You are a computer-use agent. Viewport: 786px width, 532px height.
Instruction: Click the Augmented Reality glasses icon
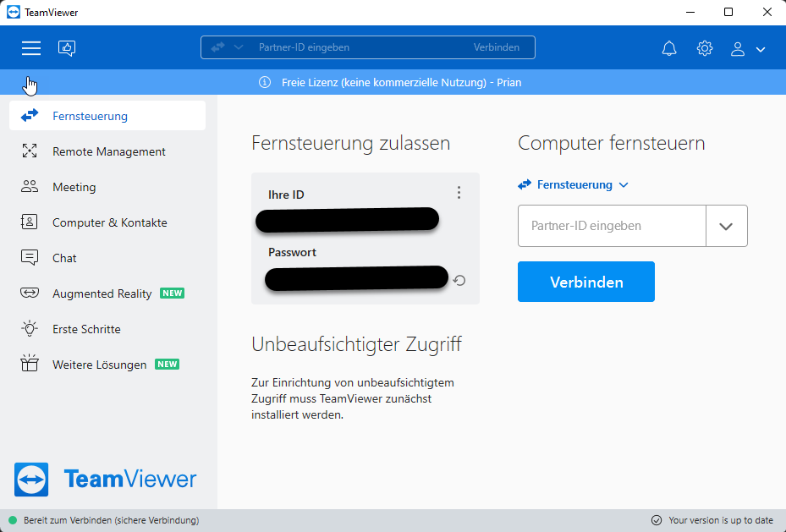point(30,293)
